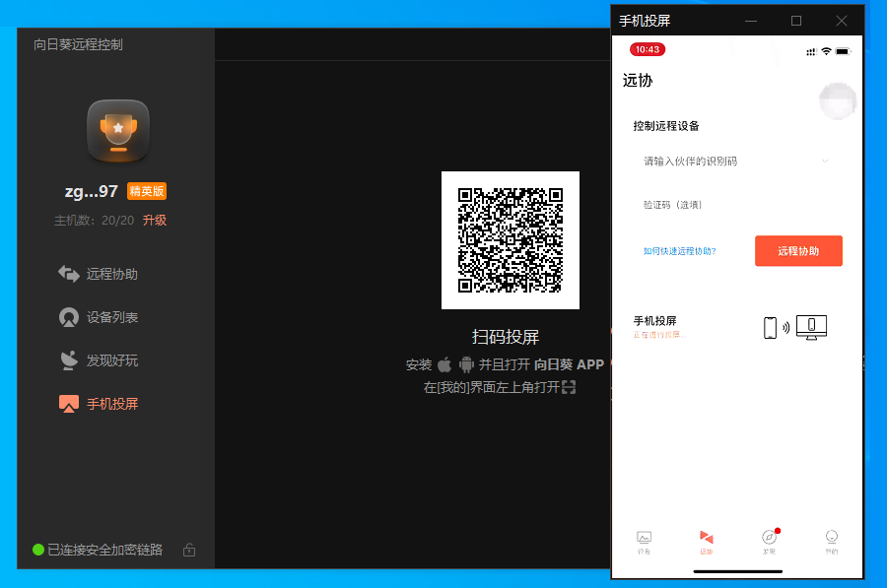Click the phone home indicator bar

737,571
